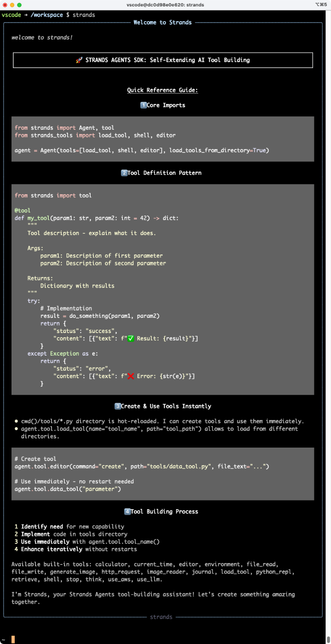The image size is (331, 644).
Task: Click the '# Implementation' comment
Action: [66, 308]
